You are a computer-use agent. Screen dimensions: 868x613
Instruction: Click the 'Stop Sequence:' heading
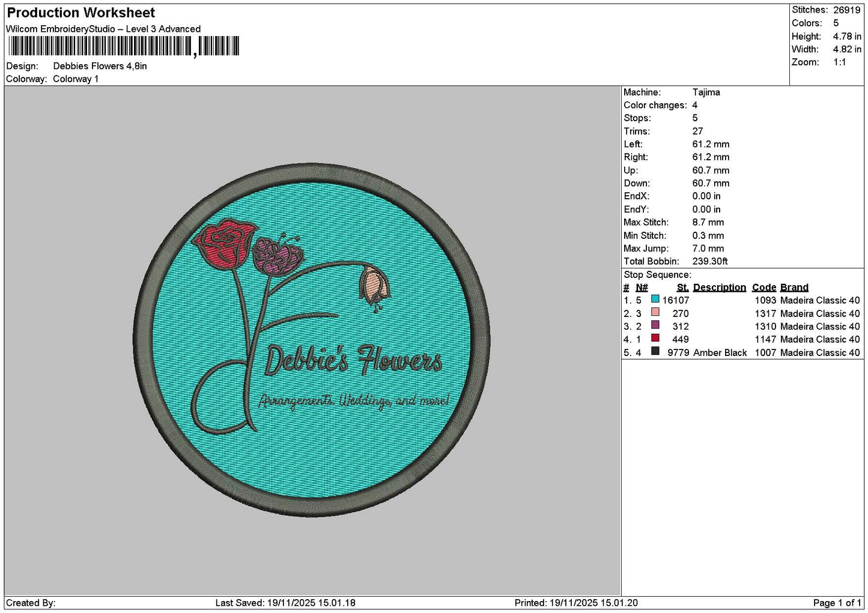coord(658,275)
